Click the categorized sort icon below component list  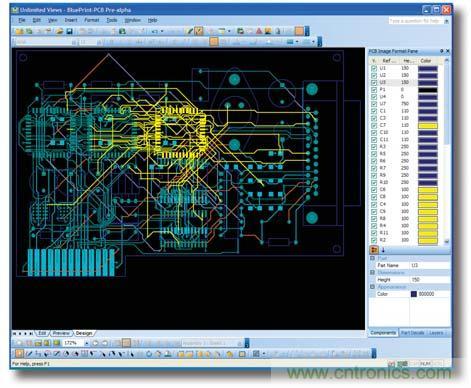[x=374, y=249]
